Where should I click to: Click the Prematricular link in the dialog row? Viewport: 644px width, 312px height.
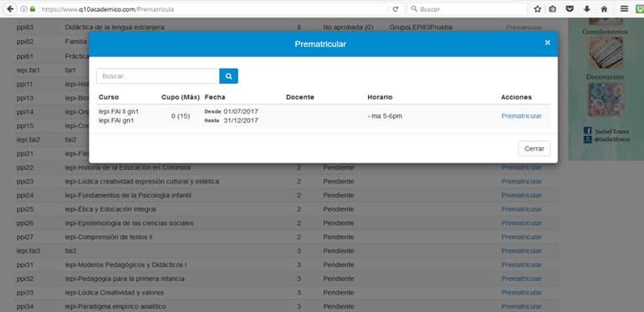tap(522, 116)
